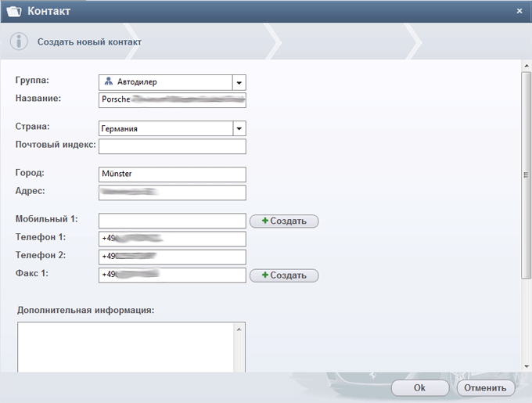The height and width of the screenshot is (403, 532).
Task: Click into the Адрес field
Action: point(172,193)
